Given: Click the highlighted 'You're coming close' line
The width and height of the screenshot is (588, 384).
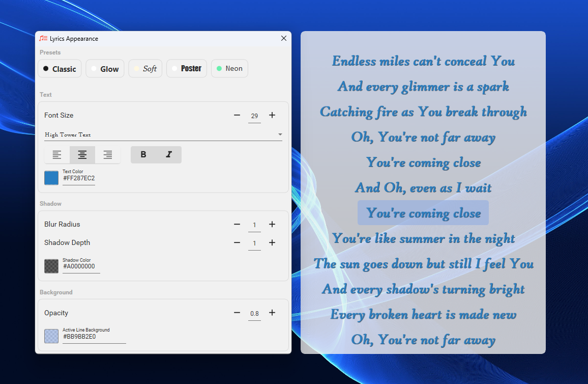Looking at the screenshot, I should click(x=423, y=213).
